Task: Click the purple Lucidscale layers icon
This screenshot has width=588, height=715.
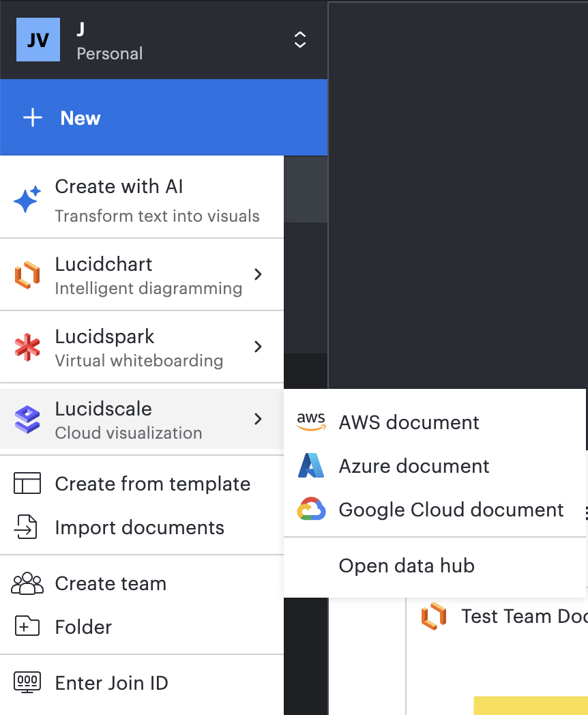Action: pyautogui.click(x=27, y=420)
